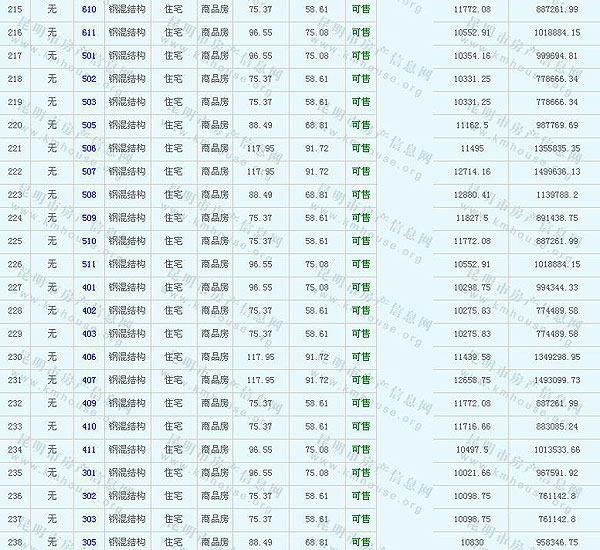Click unit price 12880.41 cell
The width and height of the screenshot is (600, 550).
click(471, 194)
